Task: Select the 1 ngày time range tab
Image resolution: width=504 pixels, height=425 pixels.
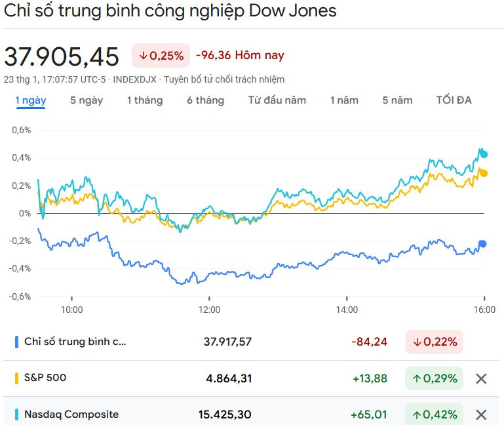Action: (30, 100)
